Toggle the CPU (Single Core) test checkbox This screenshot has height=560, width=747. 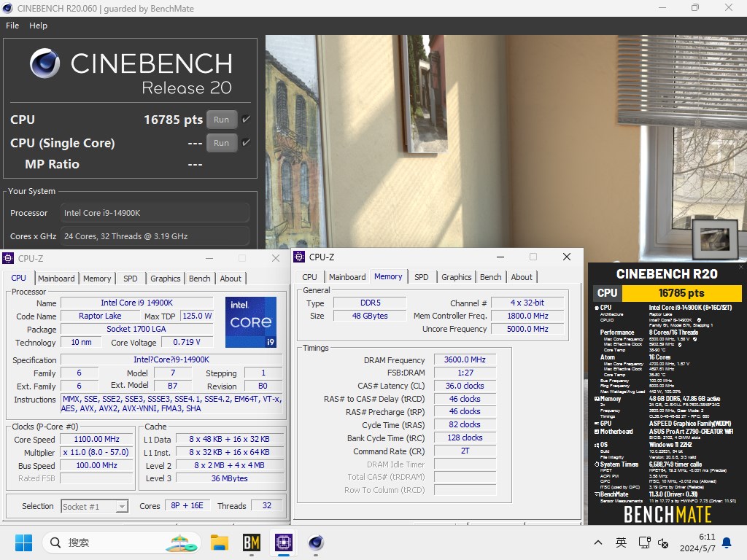point(246,142)
